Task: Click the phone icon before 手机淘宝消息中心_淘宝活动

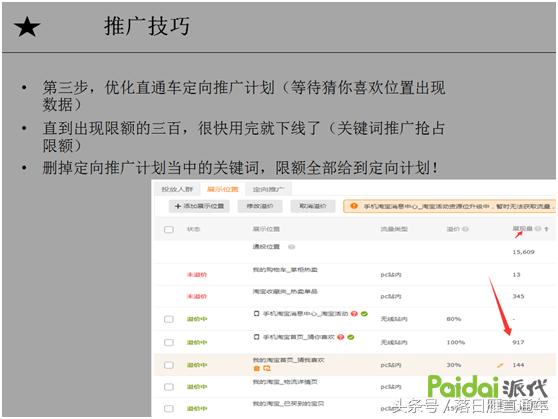Action: (256, 314)
